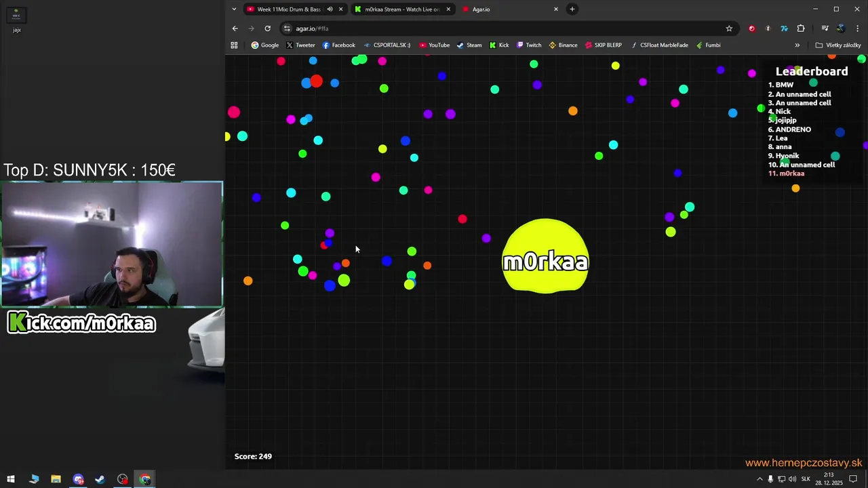Image resolution: width=868 pixels, height=488 pixels.
Task: Click the Score: 249 label
Action: coord(253,456)
